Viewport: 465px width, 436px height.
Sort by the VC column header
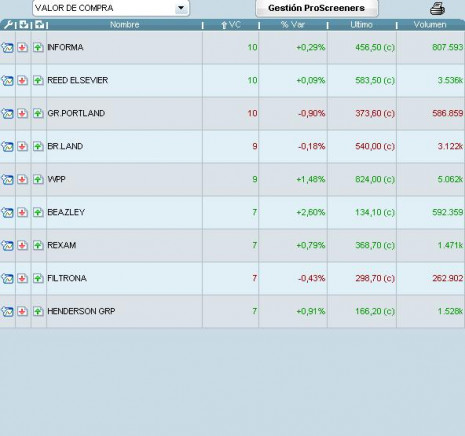pyautogui.click(x=231, y=25)
